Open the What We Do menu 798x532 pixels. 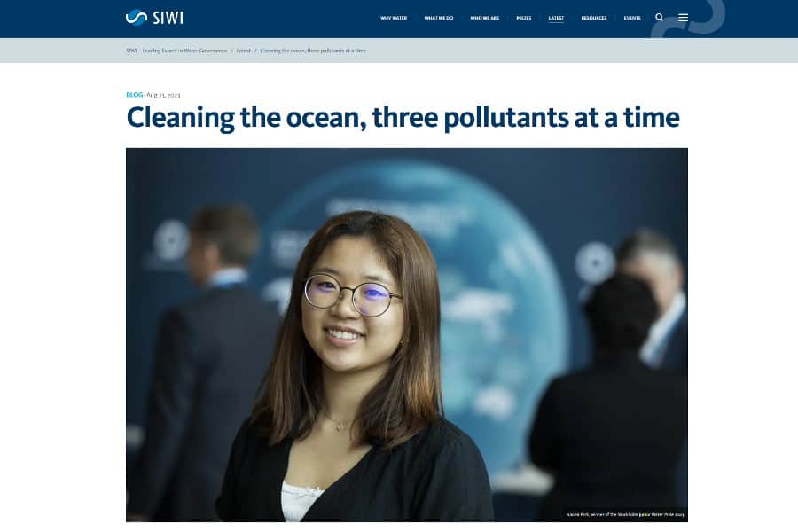(439, 18)
